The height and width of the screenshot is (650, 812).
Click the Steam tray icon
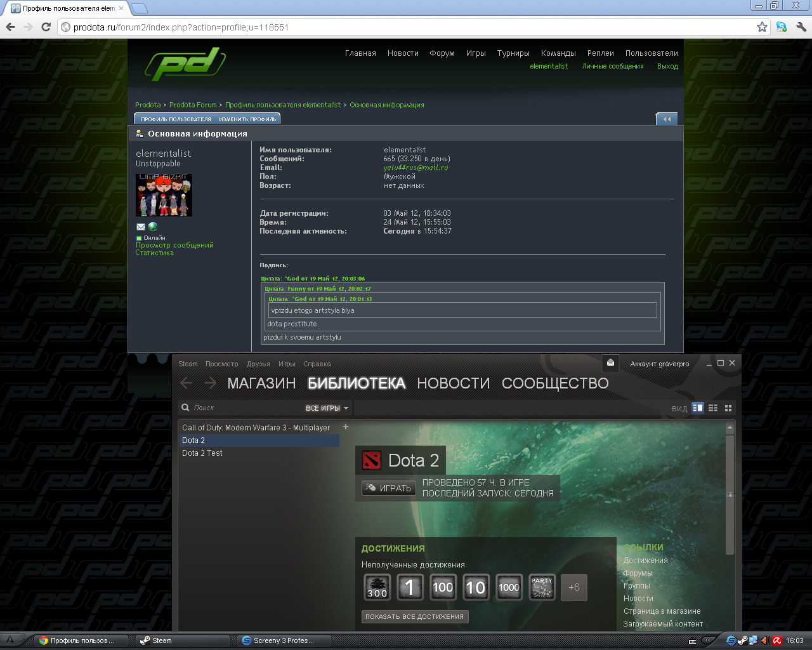(x=742, y=640)
